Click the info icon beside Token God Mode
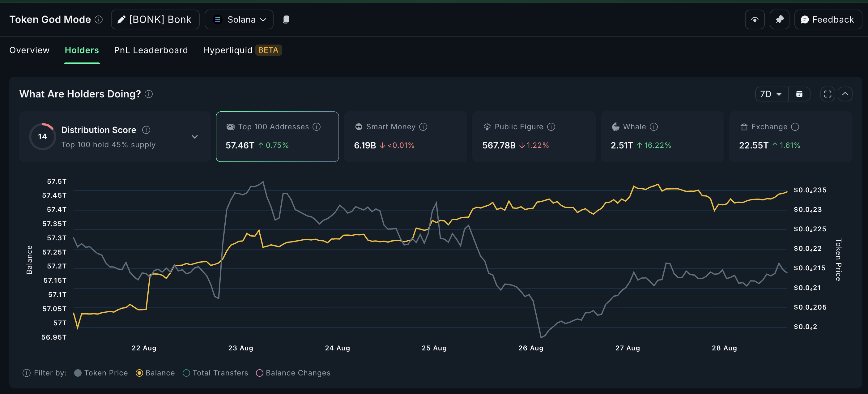Image resolution: width=868 pixels, height=394 pixels. 99,19
